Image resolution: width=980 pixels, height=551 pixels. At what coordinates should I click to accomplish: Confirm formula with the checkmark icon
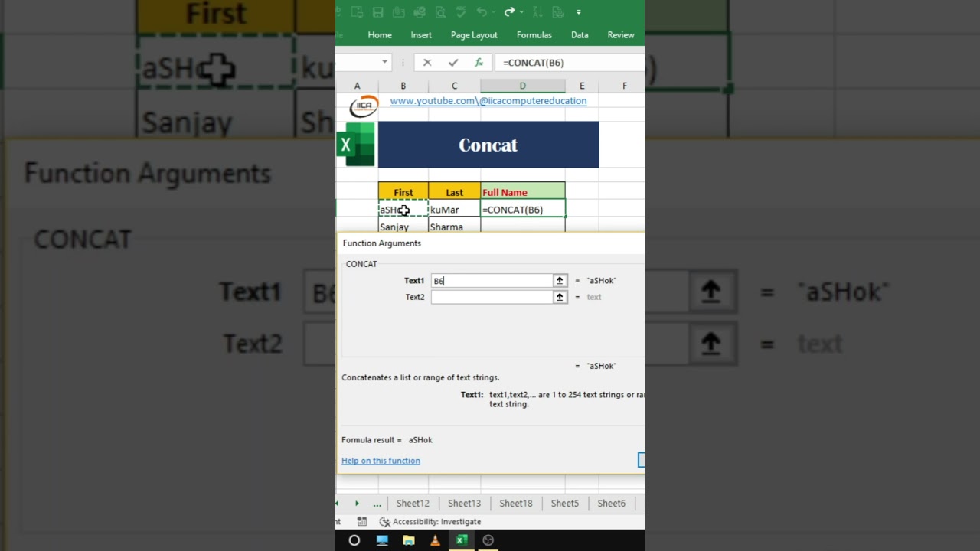click(453, 63)
